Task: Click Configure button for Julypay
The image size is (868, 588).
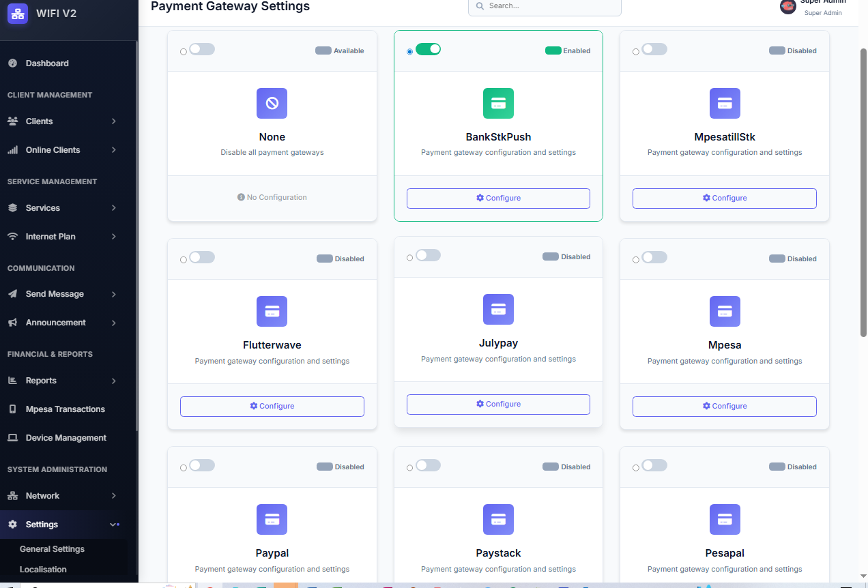Action: pos(498,405)
